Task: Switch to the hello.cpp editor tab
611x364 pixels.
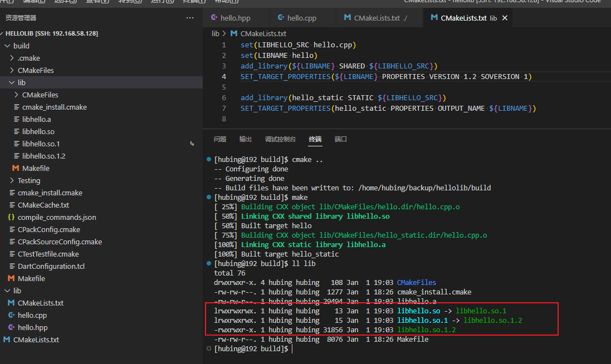Action: [302, 18]
